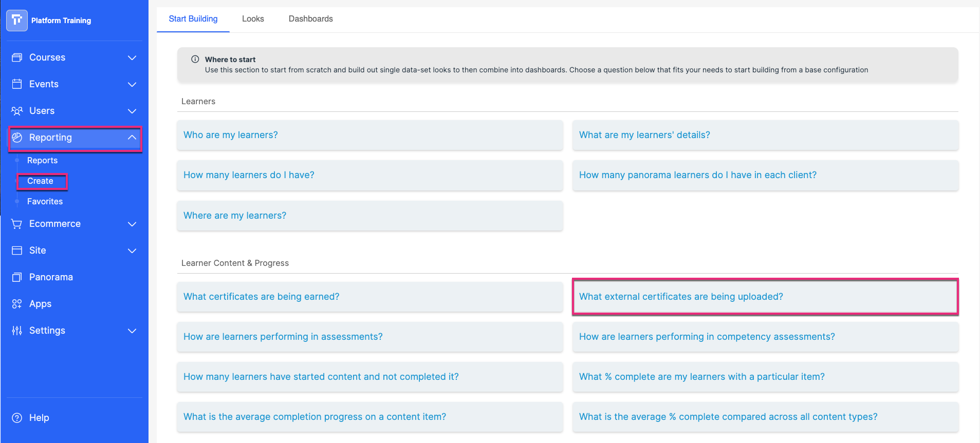
Task: Click the Site window icon
Action: 17,251
